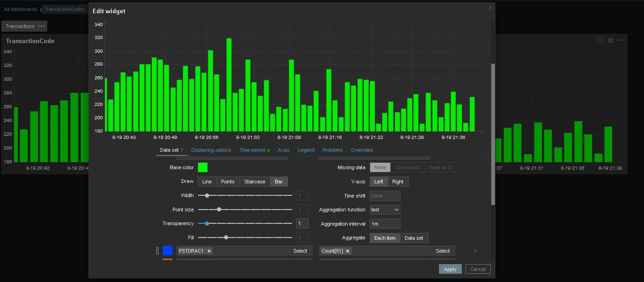The width and height of the screenshot is (644, 282).
Task: Grab the drag handle beside blue swatch
Action: tap(157, 251)
